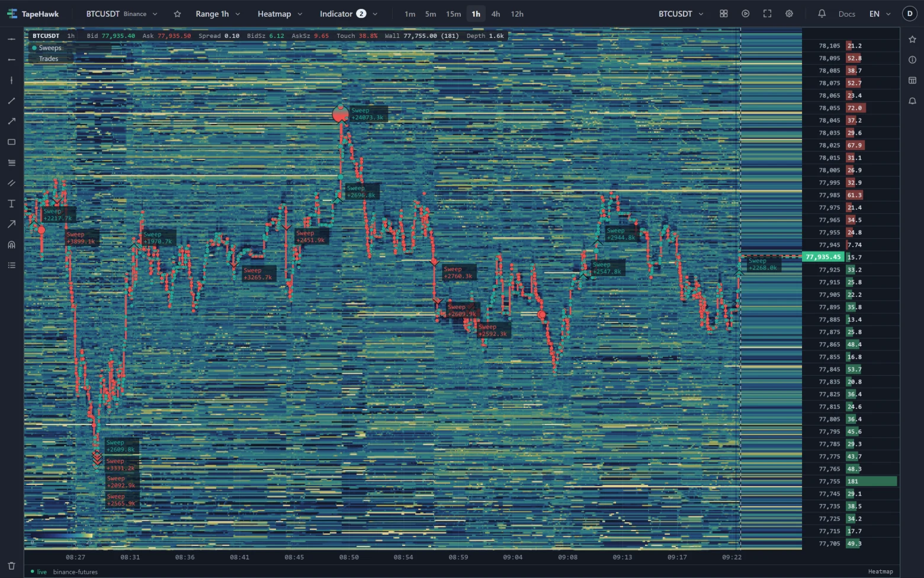Select the rectangle drawing tool
924x578 pixels.
11,142
